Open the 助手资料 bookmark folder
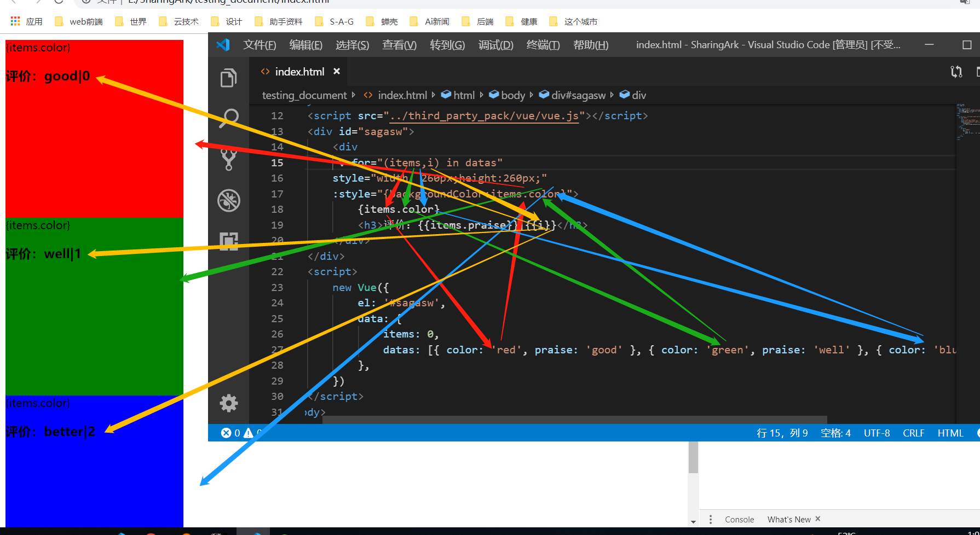Screen dimensions: 980x535 click(x=279, y=21)
